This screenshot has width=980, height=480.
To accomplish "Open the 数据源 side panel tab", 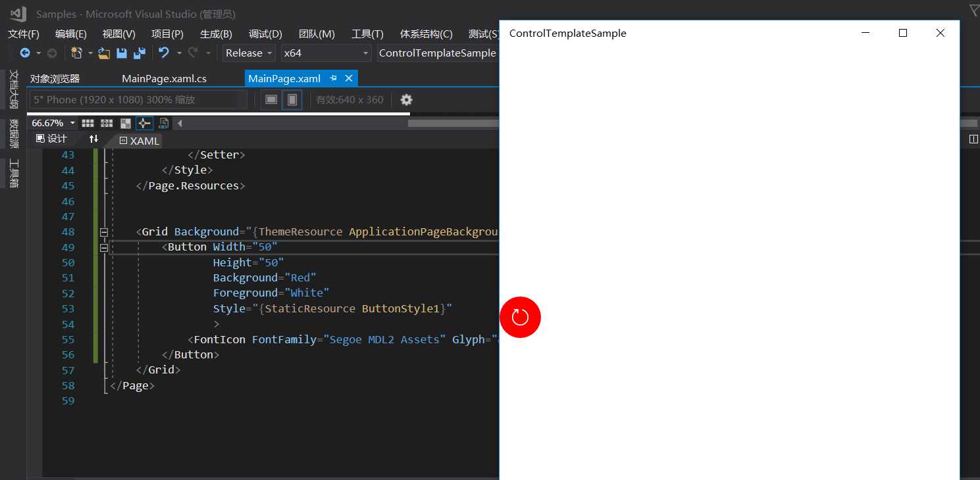I will click(x=13, y=133).
